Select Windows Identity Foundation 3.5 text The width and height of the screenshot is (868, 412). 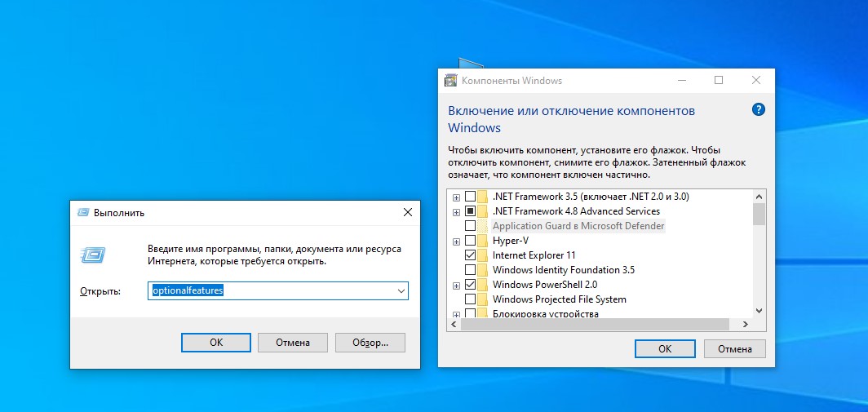(x=564, y=270)
